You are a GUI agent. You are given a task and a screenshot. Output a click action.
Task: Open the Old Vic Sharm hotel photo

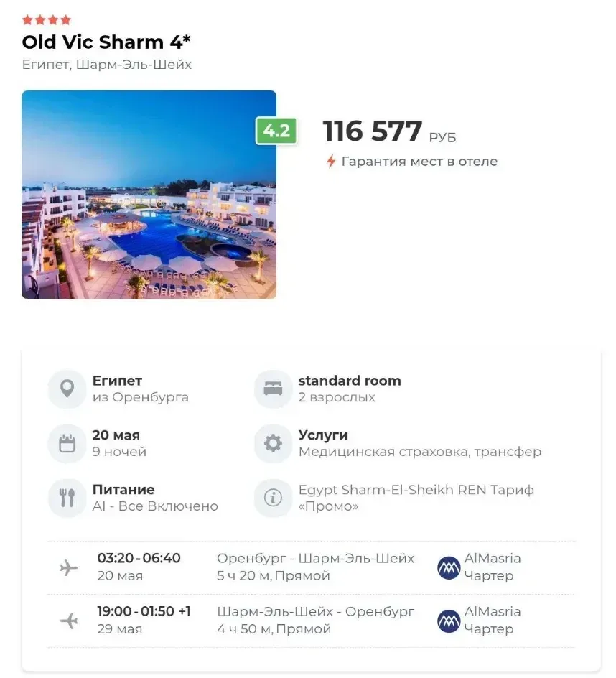(149, 195)
